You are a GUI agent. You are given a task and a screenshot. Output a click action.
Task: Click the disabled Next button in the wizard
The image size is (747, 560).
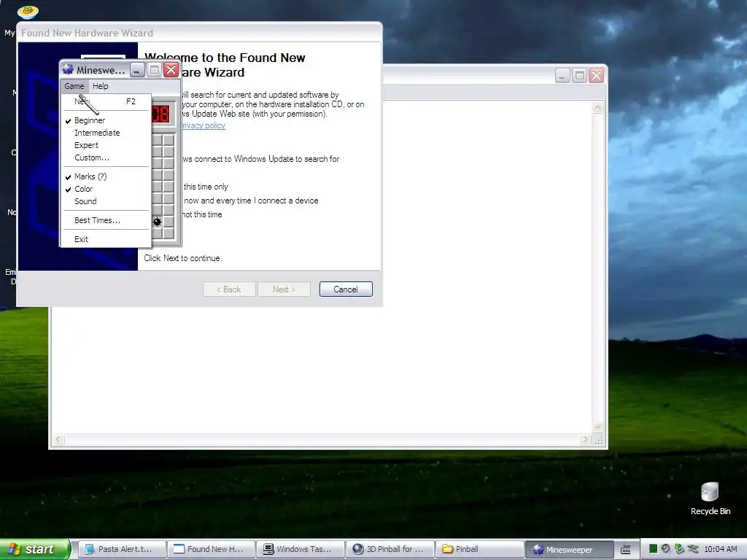click(284, 289)
